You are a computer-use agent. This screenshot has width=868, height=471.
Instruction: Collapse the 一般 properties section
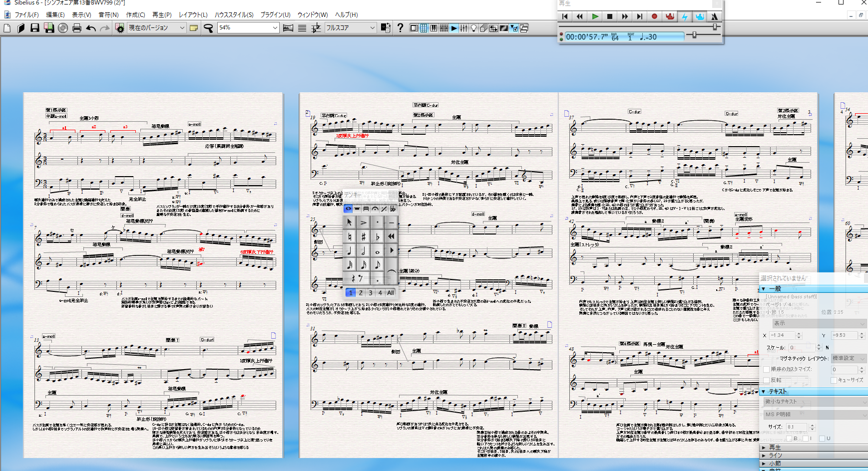click(764, 289)
